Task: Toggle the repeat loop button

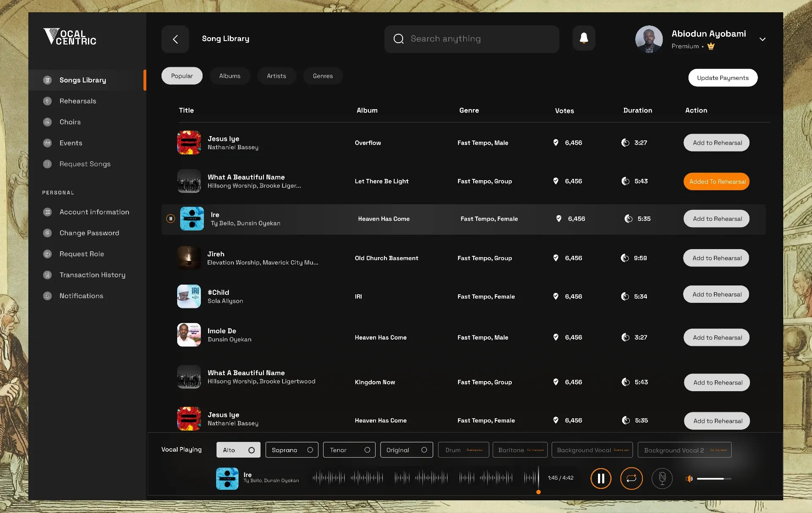Action: click(631, 478)
